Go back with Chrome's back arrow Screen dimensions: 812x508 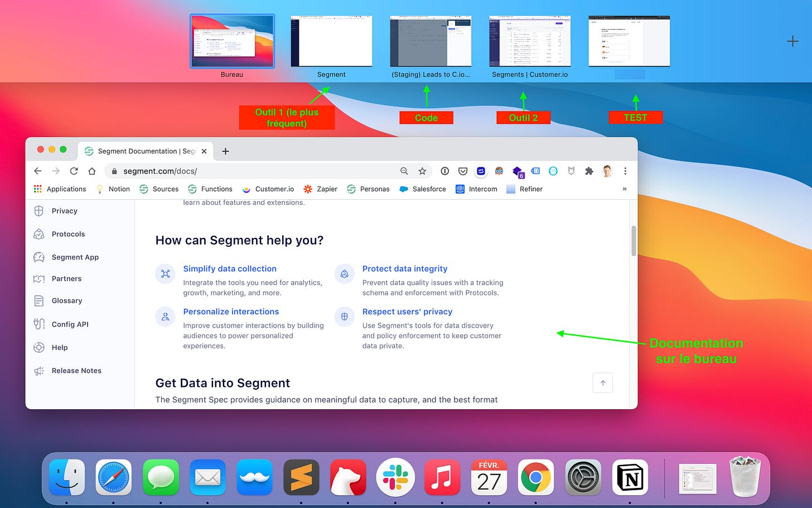(x=38, y=171)
